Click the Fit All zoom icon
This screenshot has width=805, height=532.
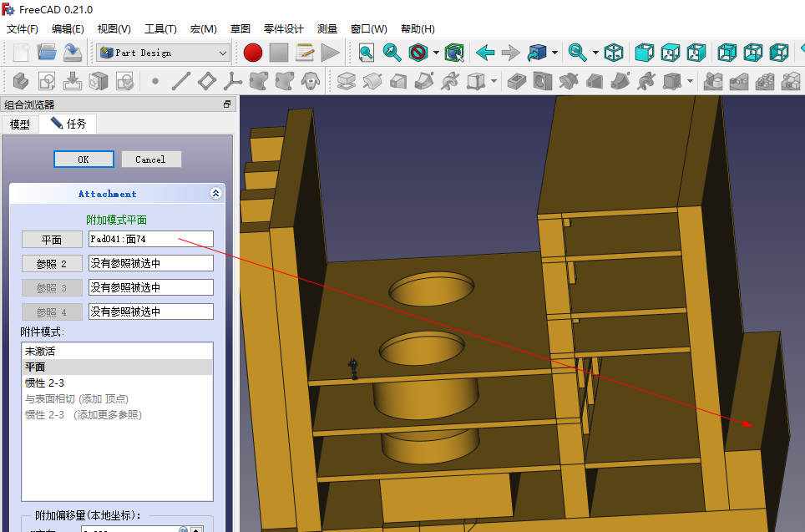pos(366,53)
